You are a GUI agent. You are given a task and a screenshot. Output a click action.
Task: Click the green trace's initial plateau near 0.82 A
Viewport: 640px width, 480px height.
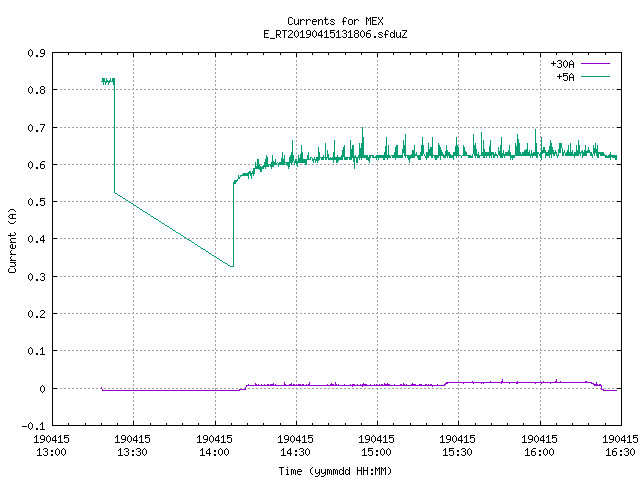pyautogui.click(x=108, y=81)
